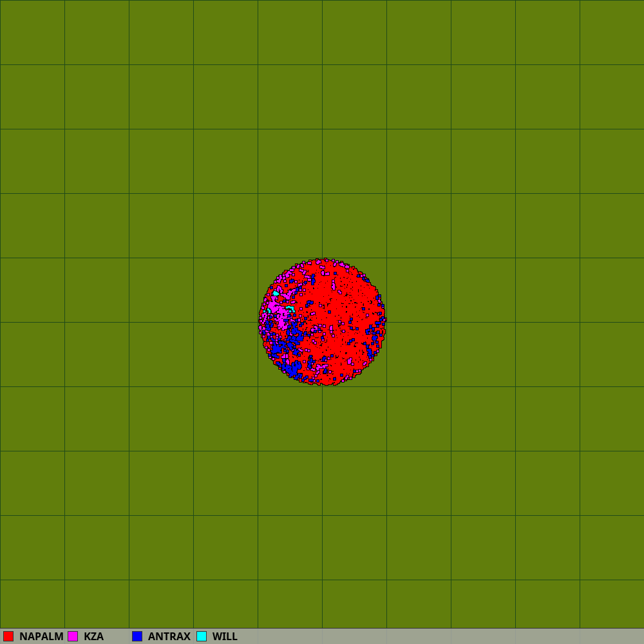Click the KZA text label in legend

93,636
